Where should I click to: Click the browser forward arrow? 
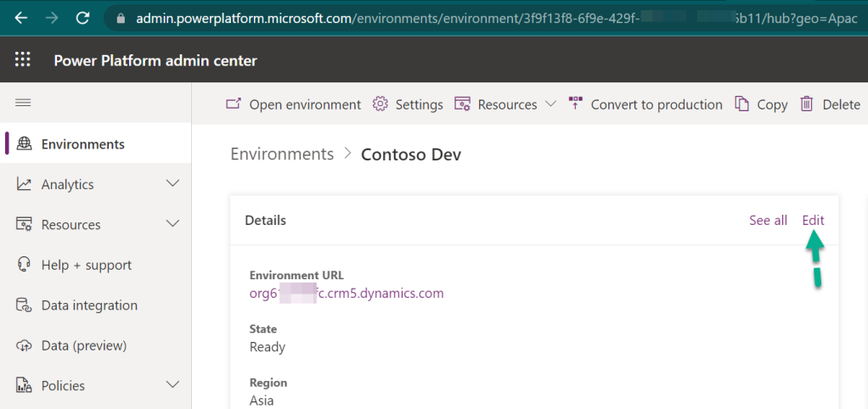(52, 18)
